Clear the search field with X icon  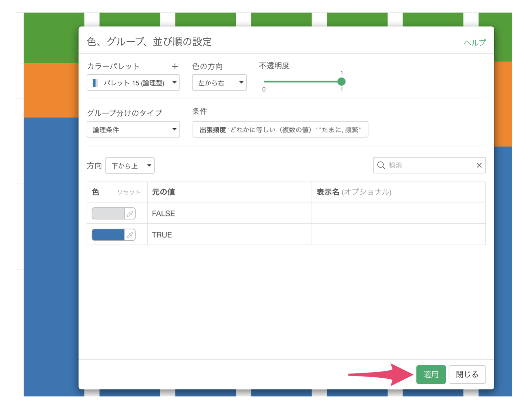click(x=479, y=165)
